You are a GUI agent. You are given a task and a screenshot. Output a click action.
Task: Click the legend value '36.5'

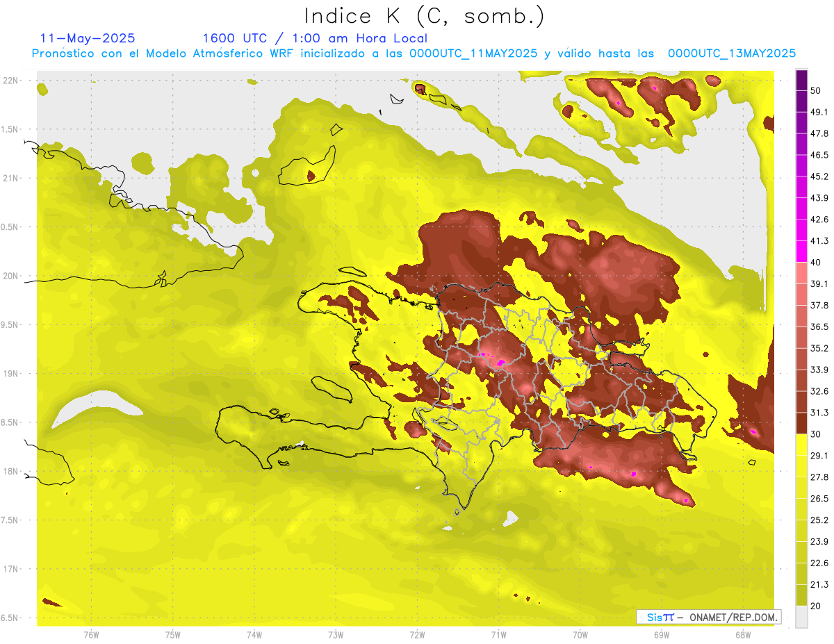pos(819,327)
